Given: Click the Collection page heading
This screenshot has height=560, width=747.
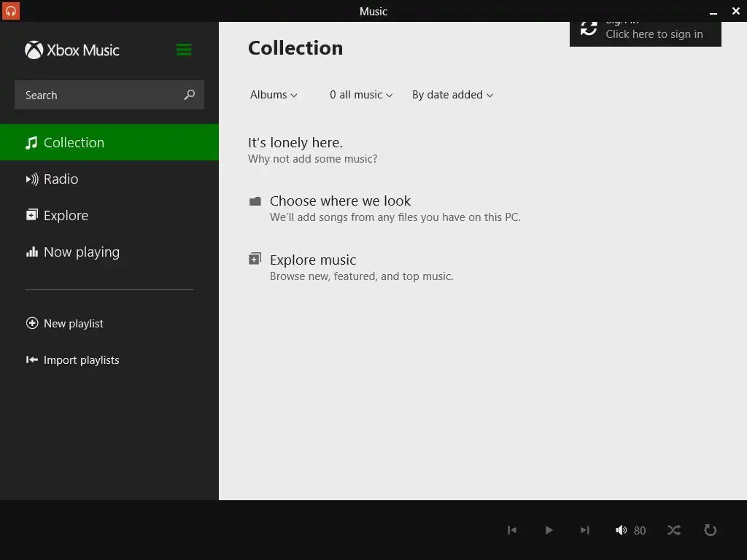Looking at the screenshot, I should click(295, 48).
